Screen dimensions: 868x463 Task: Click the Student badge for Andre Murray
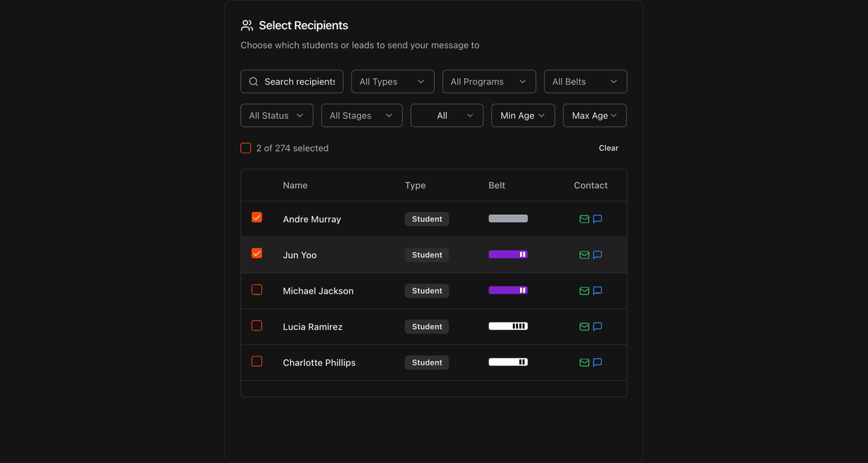427,219
